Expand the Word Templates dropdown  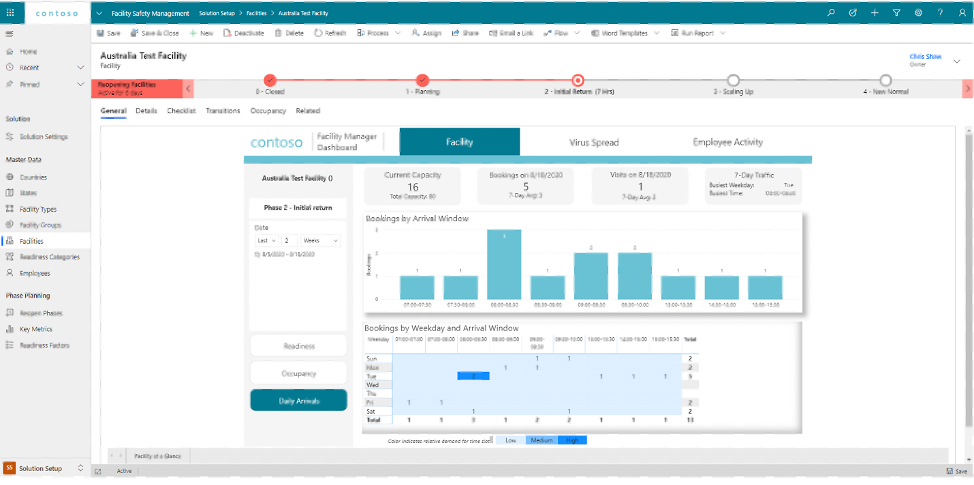655,33
